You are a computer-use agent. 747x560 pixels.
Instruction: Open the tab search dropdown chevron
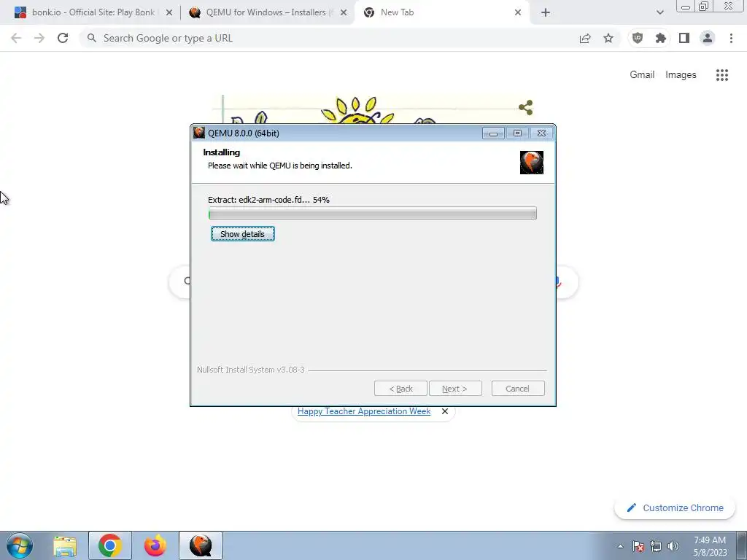tap(659, 13)
